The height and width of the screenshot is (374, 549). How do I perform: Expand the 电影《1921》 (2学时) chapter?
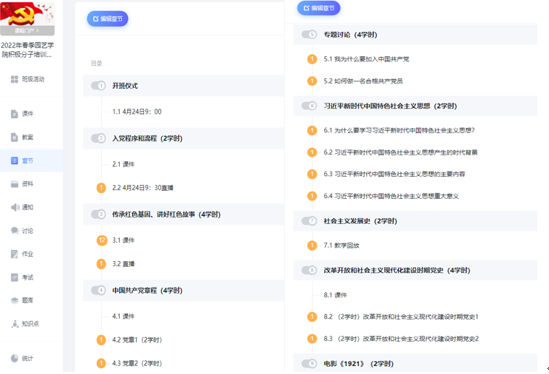coord(415,363)
